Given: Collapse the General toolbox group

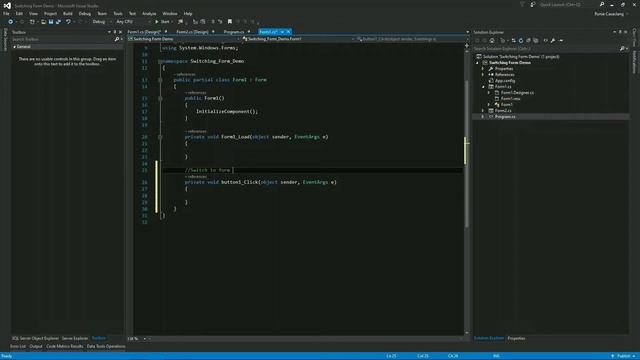Looking at the screenshot, I should pyautogui.click(x=15, y=47).
